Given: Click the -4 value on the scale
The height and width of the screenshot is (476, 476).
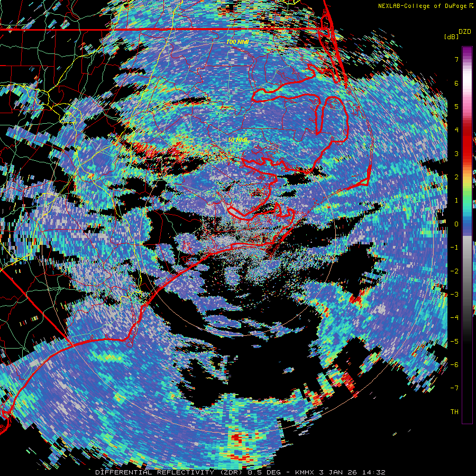Looking at the screenshot, I should (x=454, y=317).
